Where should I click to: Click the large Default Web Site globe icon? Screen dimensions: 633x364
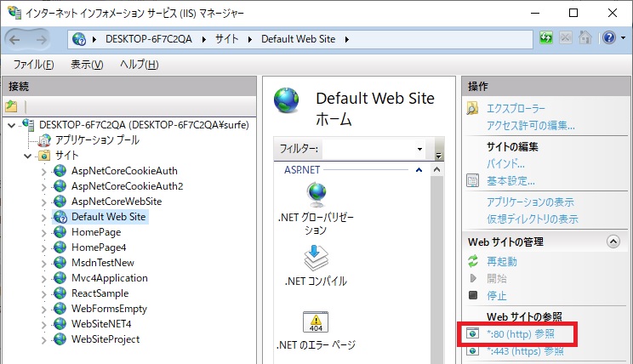pyautogui.click(x=286, y=100)
